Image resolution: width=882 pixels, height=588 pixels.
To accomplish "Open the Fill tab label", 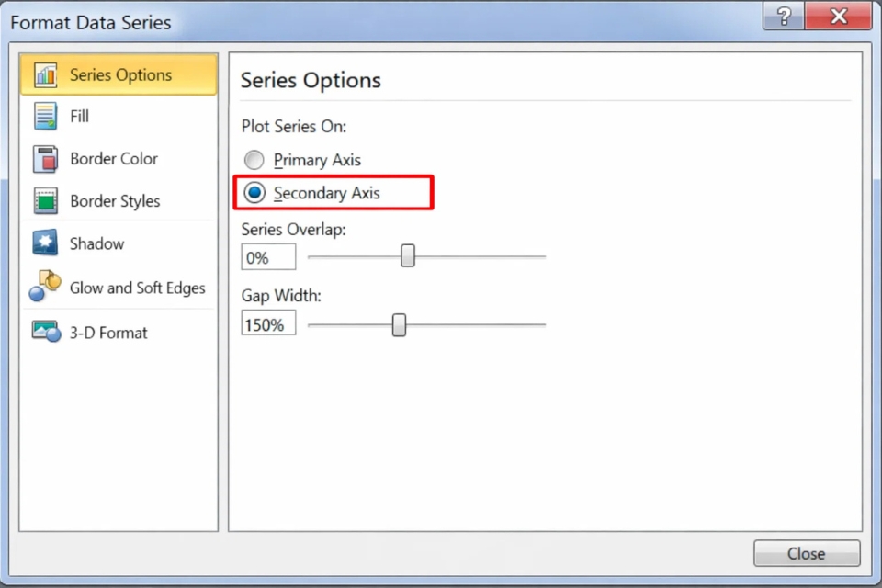I will point(80,117).
